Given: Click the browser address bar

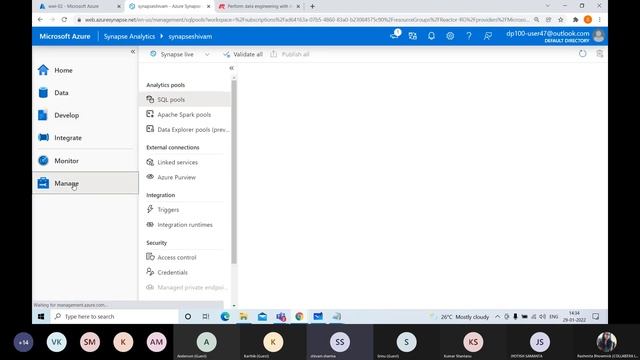Looking at the screenshot, I should [x=306, y=20].
